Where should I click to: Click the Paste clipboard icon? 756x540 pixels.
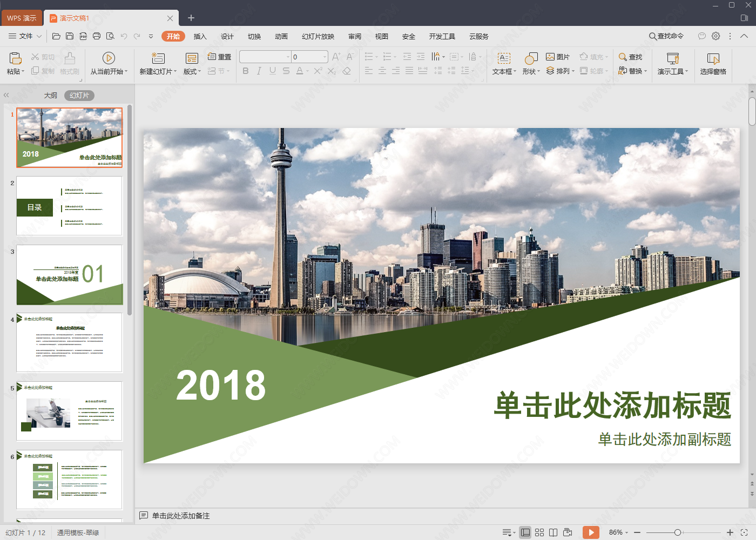click(15, 58)
